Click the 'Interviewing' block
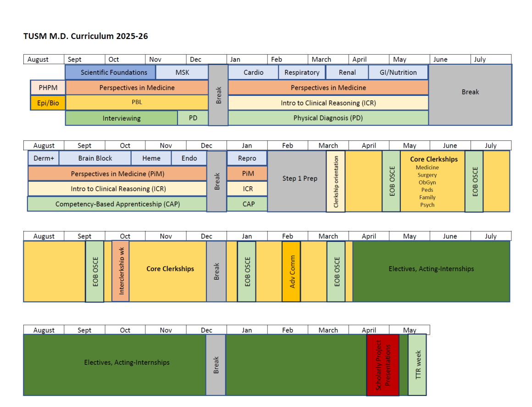This screenshot has height=407, width=532. tap(122, 118)
